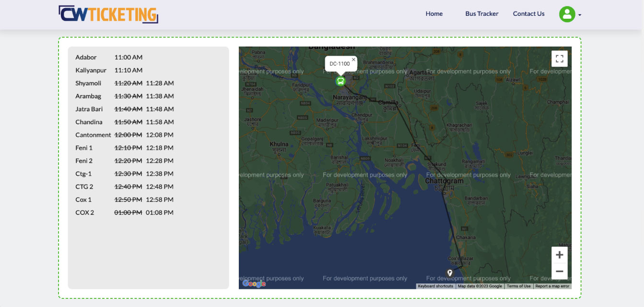Viewport: 644px width, 307px height.
Task: Select the Feni 1 stop
Action: tap(84, 148)
